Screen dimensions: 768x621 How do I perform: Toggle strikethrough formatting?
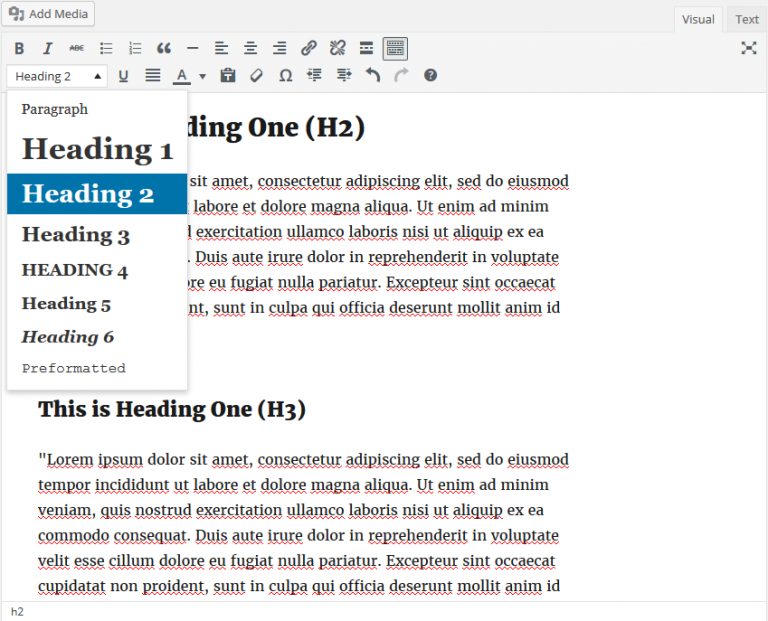point(77,48)
